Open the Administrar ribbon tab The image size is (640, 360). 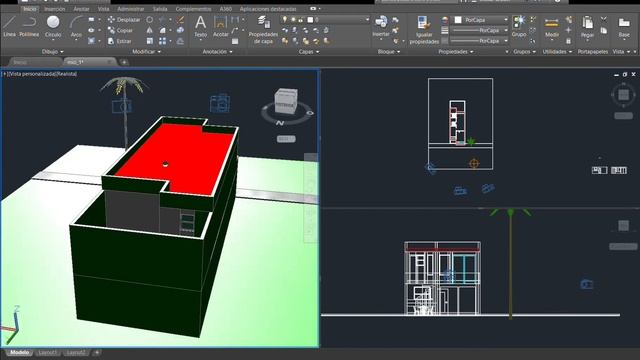tap(131, 9)
